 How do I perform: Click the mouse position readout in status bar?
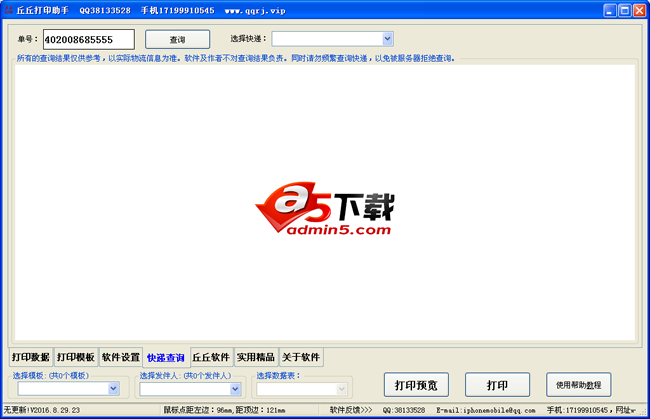[224, 410]
